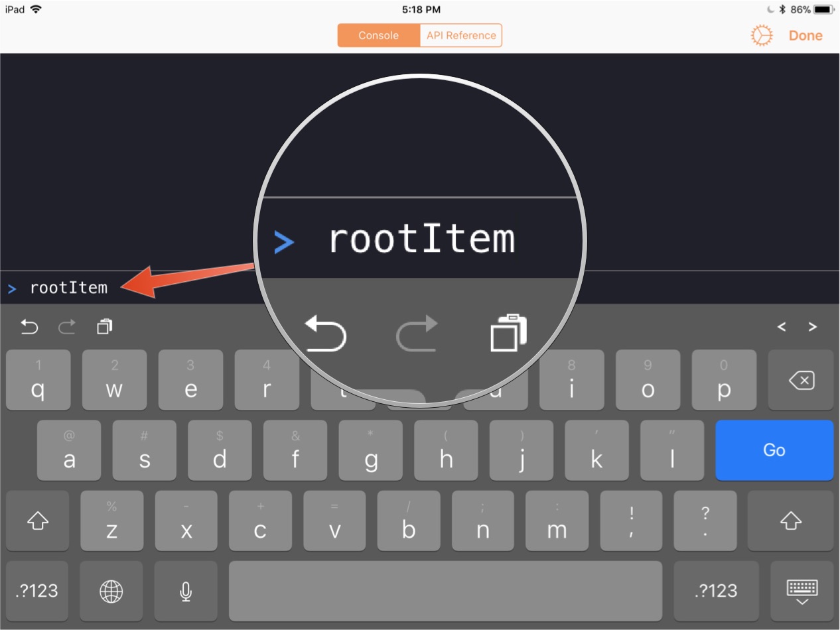Move cursor left with the < arrow
The image size is (840, 630).
click(782, 326)
